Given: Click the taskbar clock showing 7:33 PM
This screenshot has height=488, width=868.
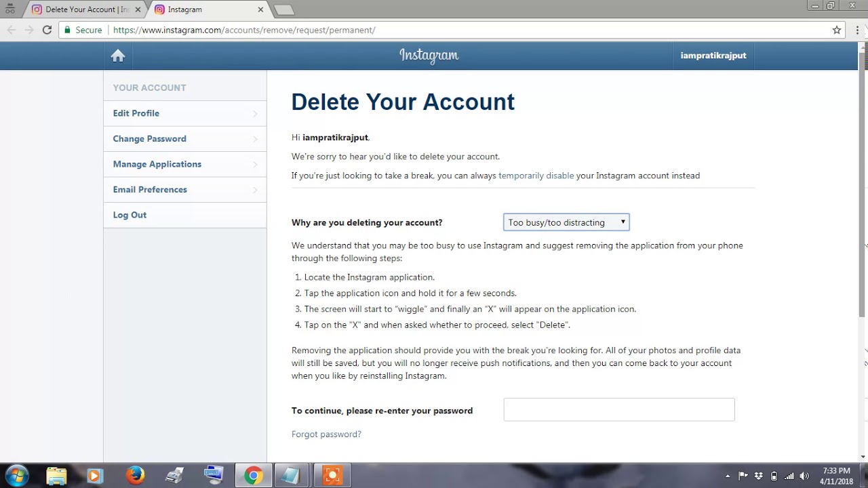Looking at the screenshot, I should 836,476.
